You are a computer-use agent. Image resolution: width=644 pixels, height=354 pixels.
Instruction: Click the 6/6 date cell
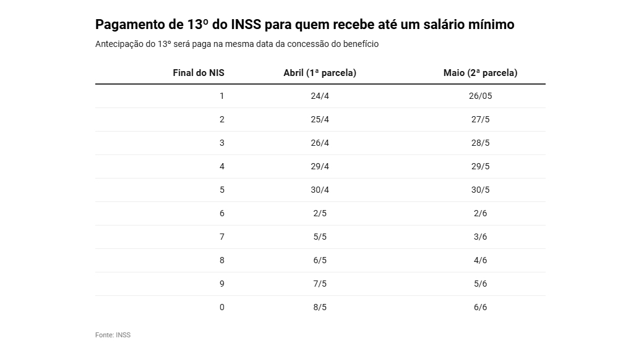point(480,307)
